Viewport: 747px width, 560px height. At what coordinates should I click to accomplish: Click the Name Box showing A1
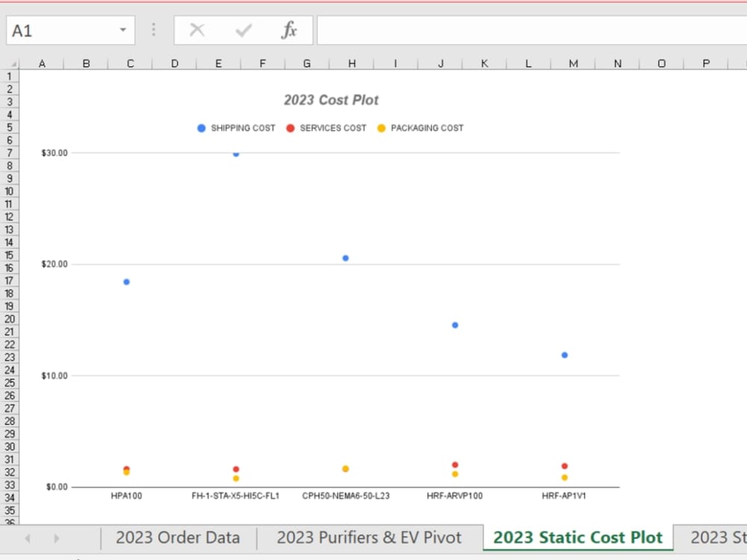[70, 31]
